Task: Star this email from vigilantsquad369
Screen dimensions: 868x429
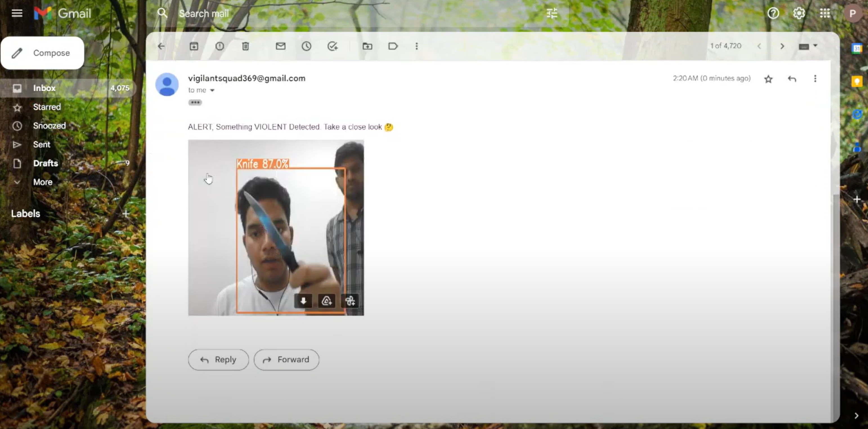Action: pyautogui.click(x=768, y=79)
